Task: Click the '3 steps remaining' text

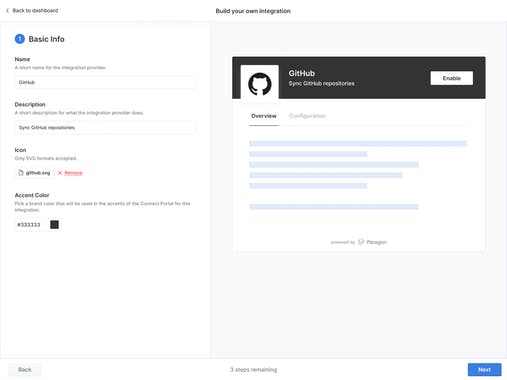Action: 253,370
